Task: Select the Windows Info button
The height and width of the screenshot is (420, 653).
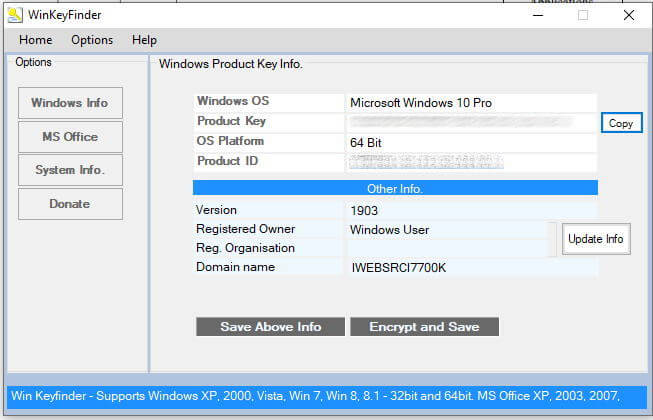Action: pyautogui.click(x=70, y=103)
